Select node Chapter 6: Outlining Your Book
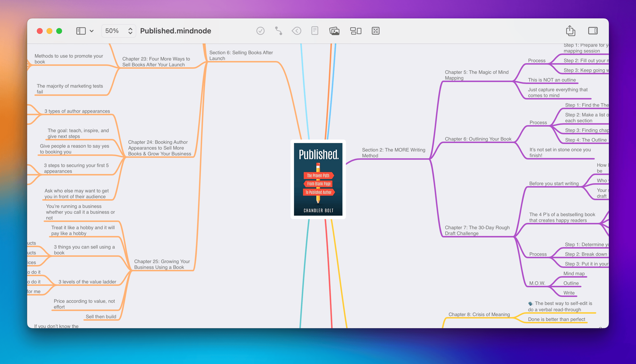Viewport: 636px width, 364px height. coord(478,139)
